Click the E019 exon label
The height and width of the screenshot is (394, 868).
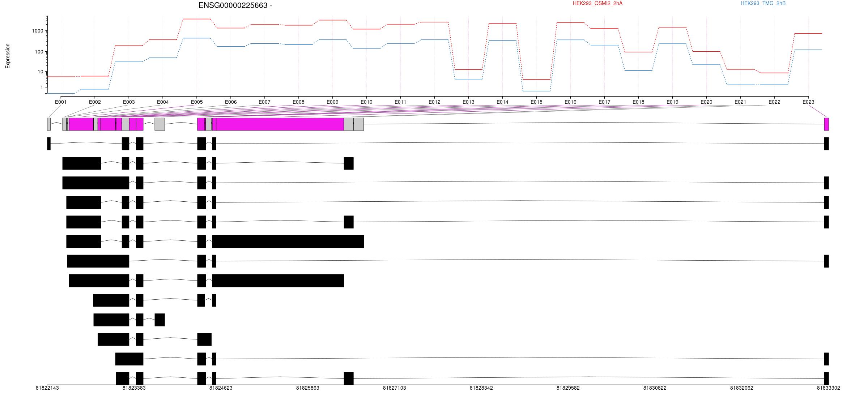pyautogui.click(x=672, y=102)
